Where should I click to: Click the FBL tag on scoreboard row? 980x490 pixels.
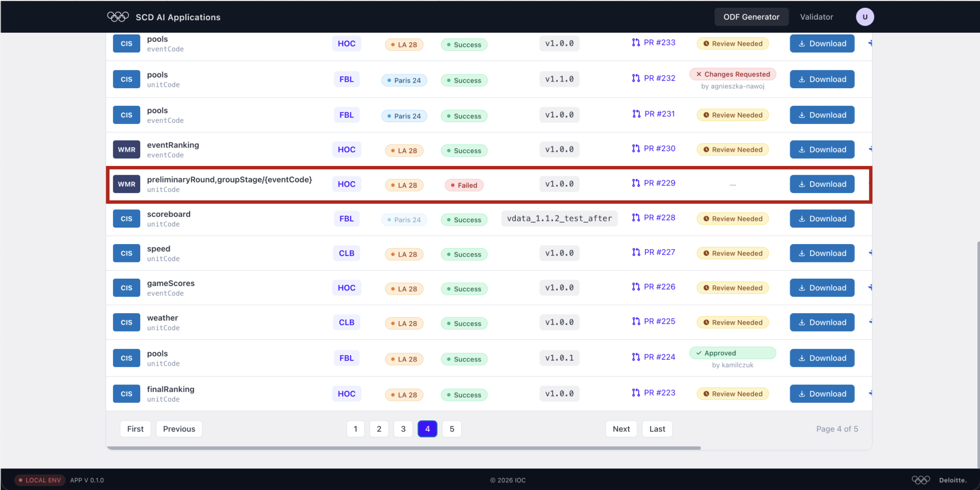347,218
